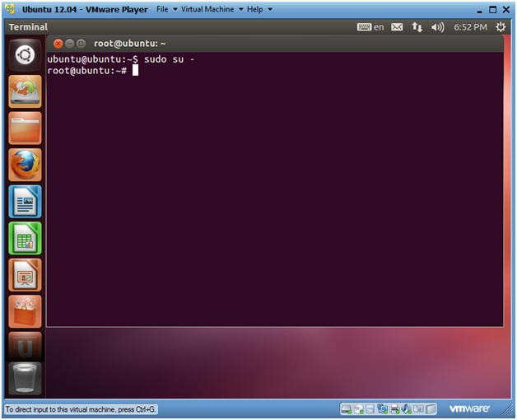
Task: Expand the Virtual Machine dropdown arrow
Action: (x=241, y=10)
